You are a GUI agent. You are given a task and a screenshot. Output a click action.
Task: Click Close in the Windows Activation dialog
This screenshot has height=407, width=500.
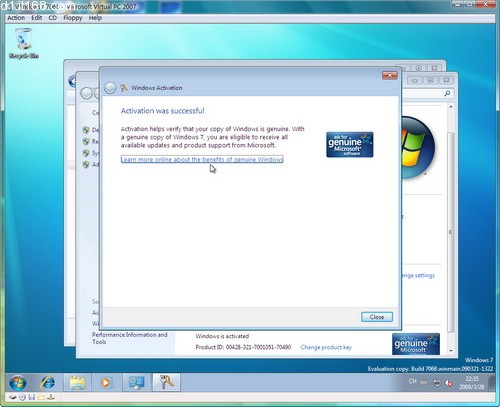(377, 317)
